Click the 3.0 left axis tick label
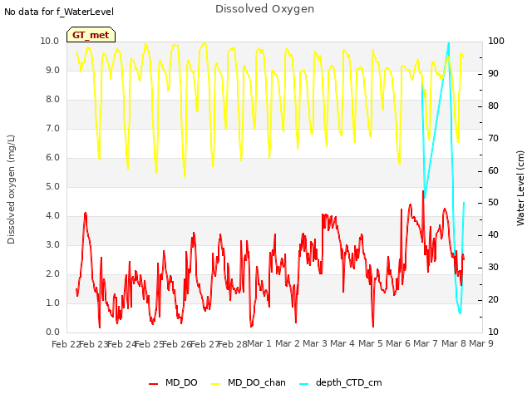The width and height of the screenshot is (532, 399). (52, 244)
